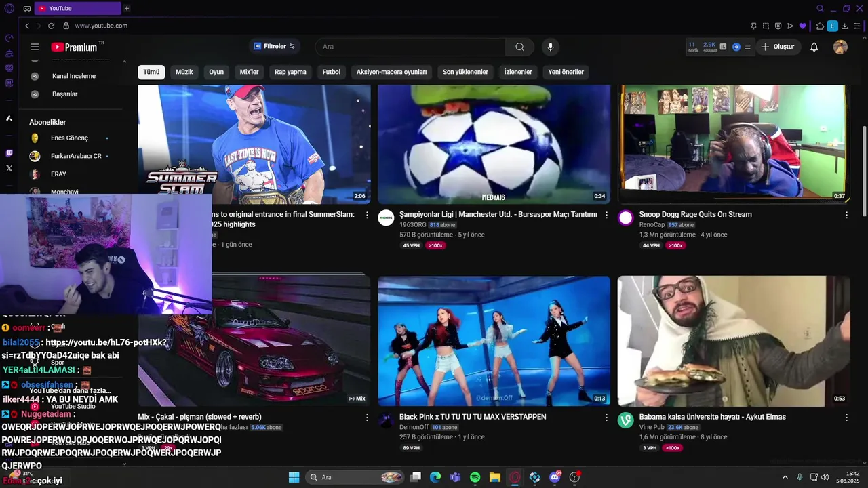This screenshot has width=868, height=488.
Task: Open Filtreler dropdown
Action: [x=275, y=47]
